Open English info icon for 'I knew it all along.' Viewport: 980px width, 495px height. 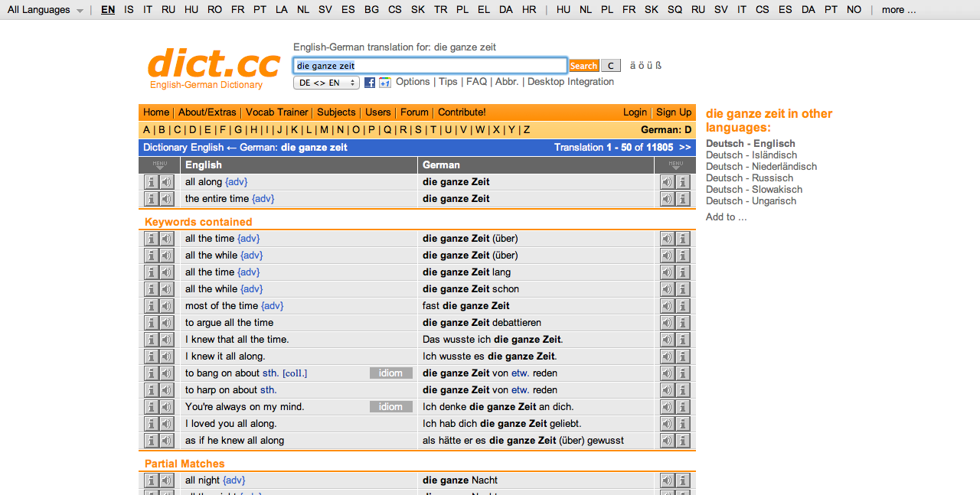152,357
